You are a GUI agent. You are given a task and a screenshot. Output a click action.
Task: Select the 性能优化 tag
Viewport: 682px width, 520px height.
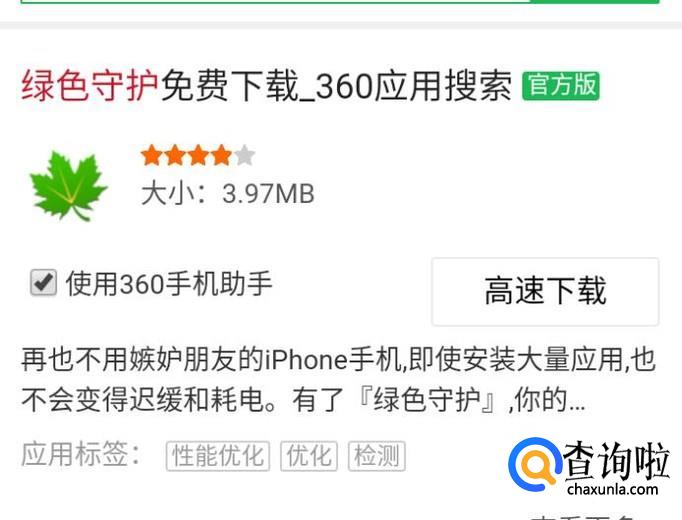tap(218, 456)
